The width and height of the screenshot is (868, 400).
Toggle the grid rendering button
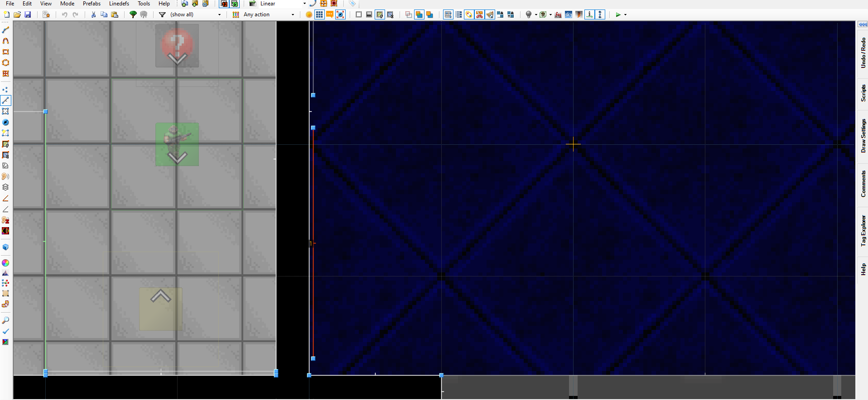tap(319, 14)
